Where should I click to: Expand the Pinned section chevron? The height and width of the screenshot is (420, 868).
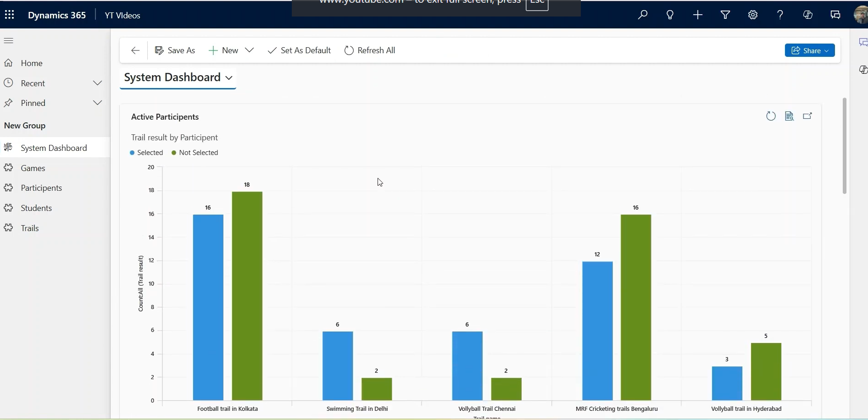(x=97, y=103)
